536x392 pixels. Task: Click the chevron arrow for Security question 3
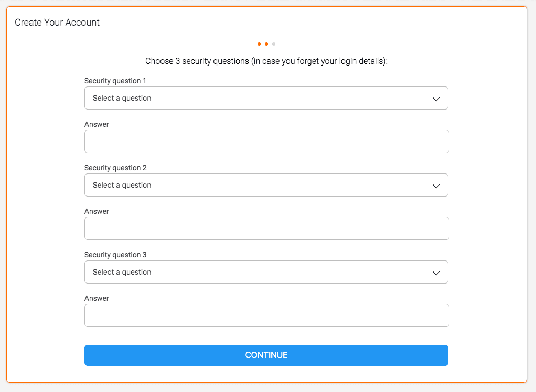click(x=436, y=273)
